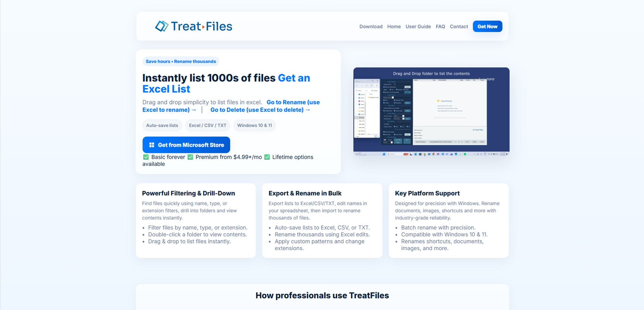The image size is (644, 310).
Task: Click the Get Now button
Action: coord(487,27)
